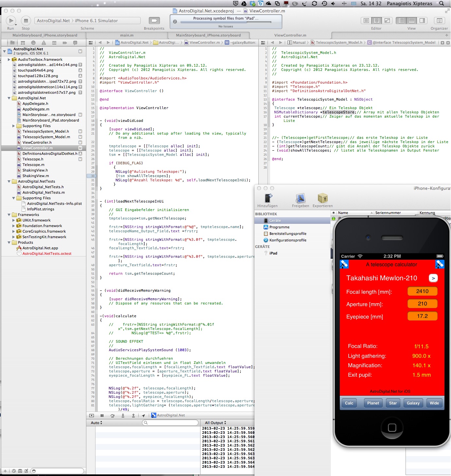Collapse the AstroDigital.NetTests group
The height and width of the screenshot is (476, 451).
point(9,181)
